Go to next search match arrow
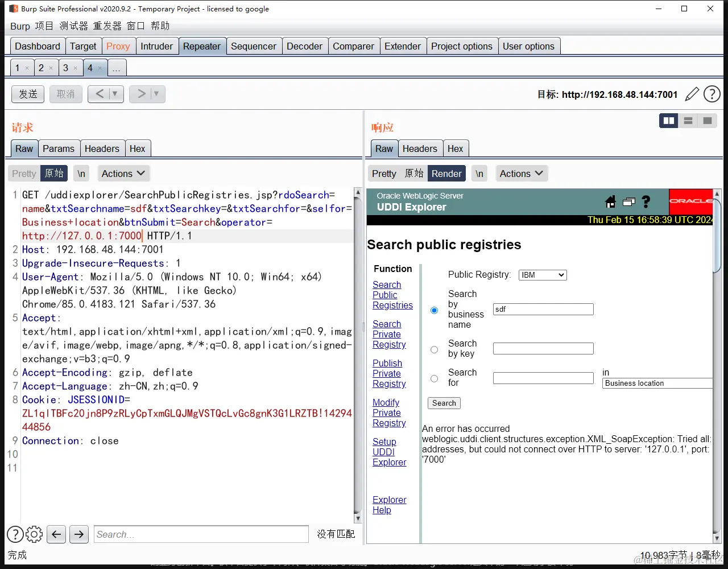 click(x=79, y=534)
